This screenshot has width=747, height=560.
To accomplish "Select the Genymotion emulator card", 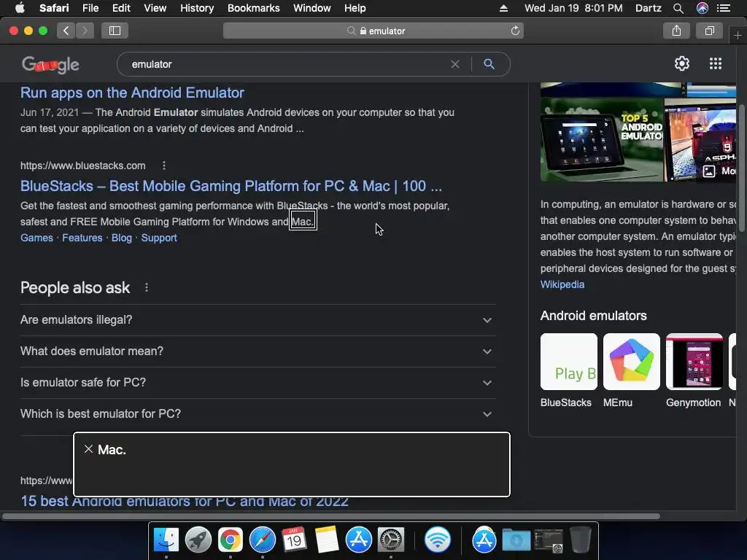I will coord(694,370).
